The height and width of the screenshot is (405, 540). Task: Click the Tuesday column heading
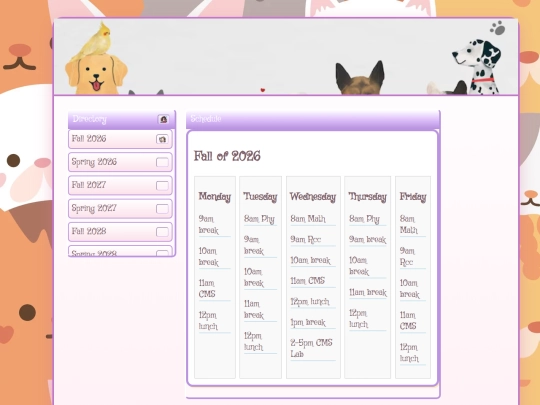click(x=260, y=197)
